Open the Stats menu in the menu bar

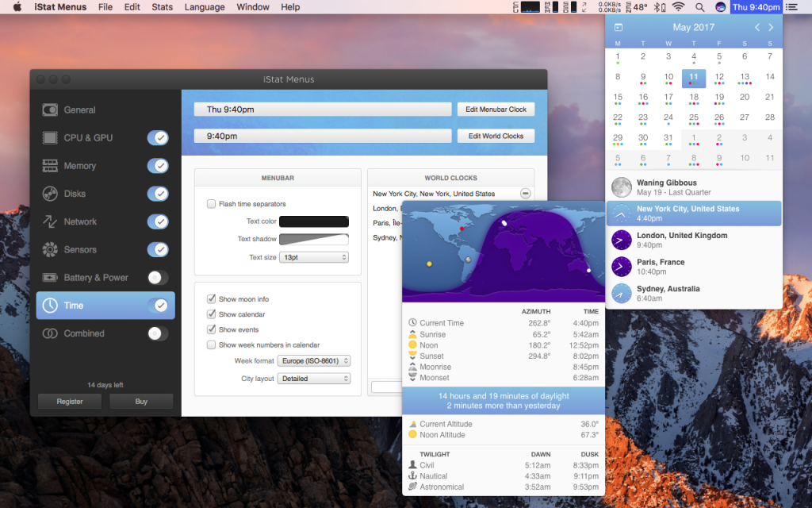tap(162, 7)
